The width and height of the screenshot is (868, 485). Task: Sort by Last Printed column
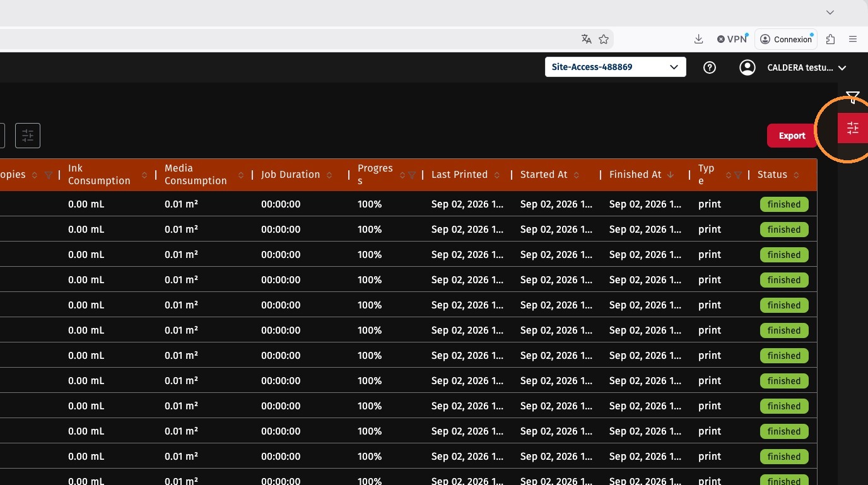point(497,175)
